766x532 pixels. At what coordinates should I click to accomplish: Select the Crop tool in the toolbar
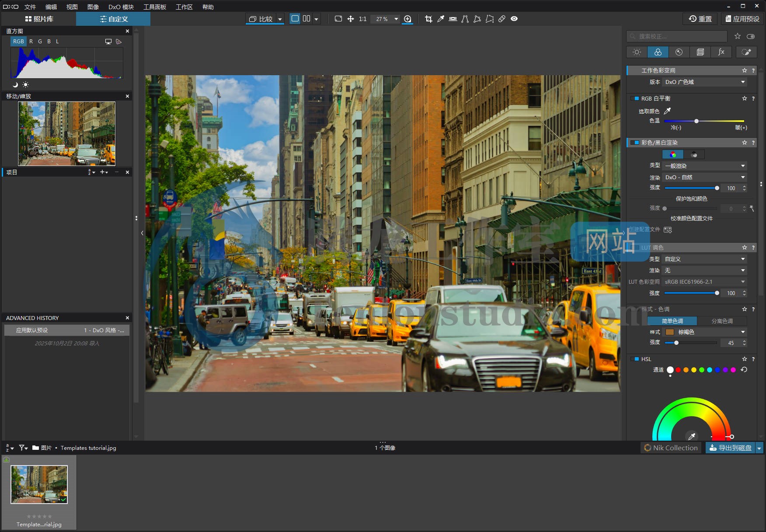click(x=428, y=19)
